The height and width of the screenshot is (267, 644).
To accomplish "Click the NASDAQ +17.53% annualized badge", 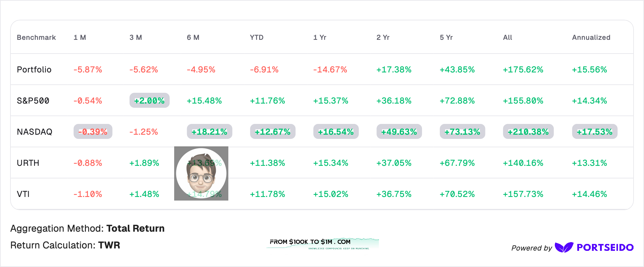I will coord(595,131).
